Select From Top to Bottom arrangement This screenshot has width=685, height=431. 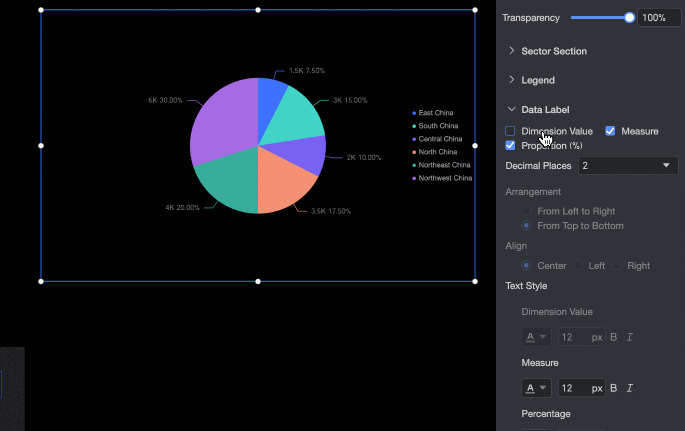[526, 225]
